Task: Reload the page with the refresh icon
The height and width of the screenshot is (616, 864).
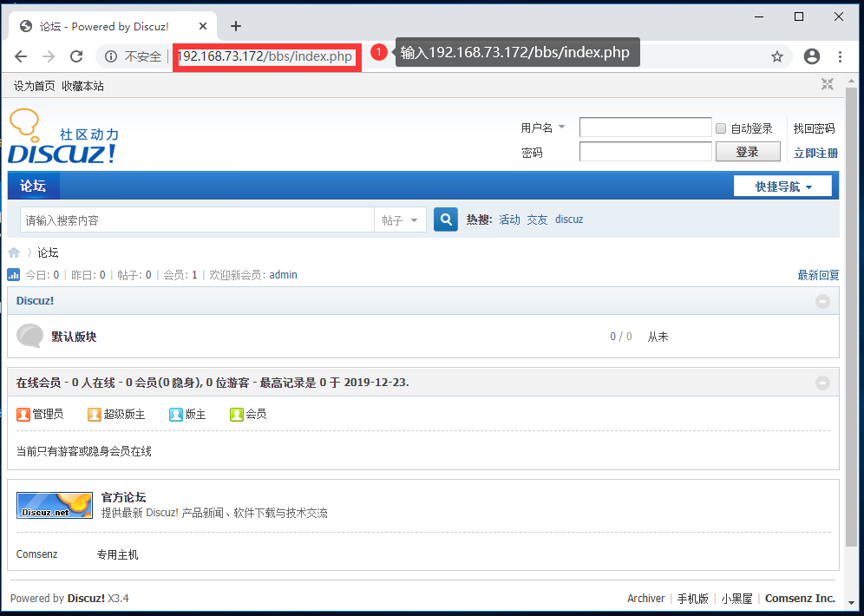Action: pyautogui.click(x=76, y=56)
